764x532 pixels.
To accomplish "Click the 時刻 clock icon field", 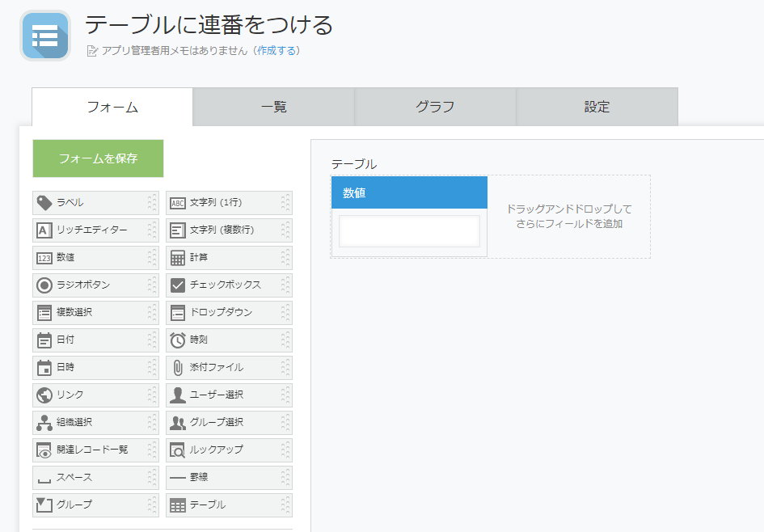I will pos(178,340).
